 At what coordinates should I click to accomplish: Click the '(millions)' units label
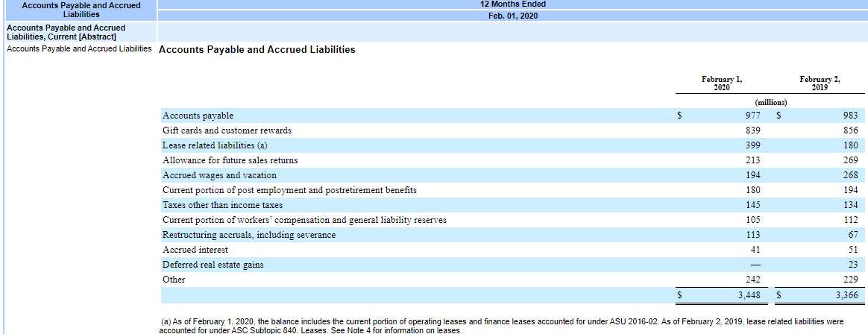coord(770,102)
